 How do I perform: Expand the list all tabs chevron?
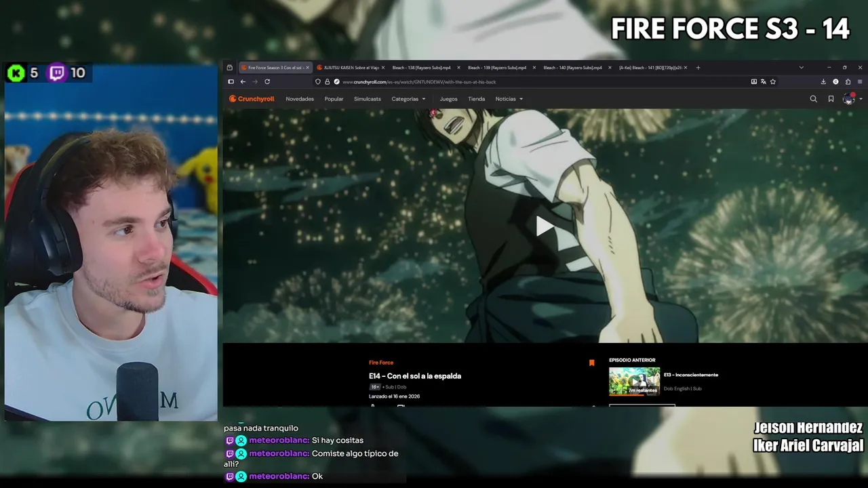coord(801,67)
